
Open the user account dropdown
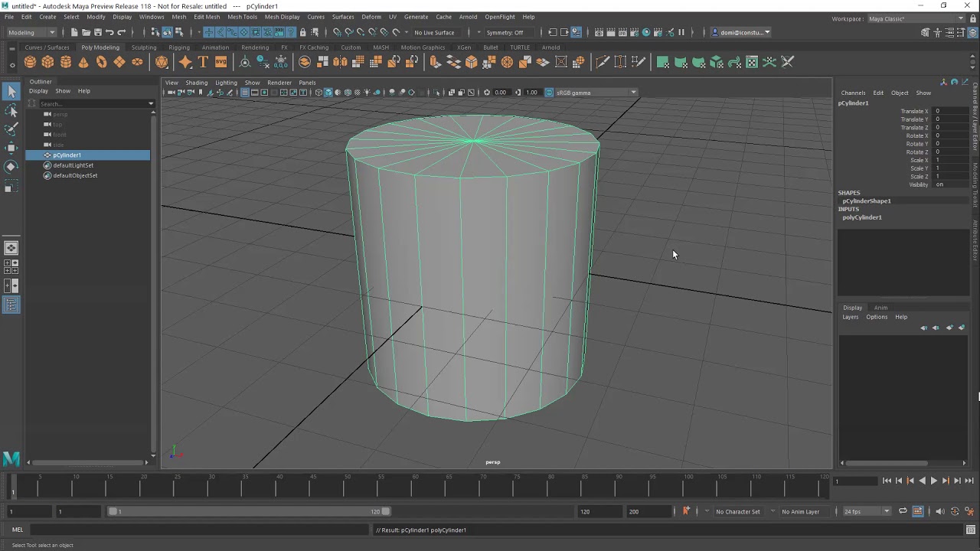point(740,32)
